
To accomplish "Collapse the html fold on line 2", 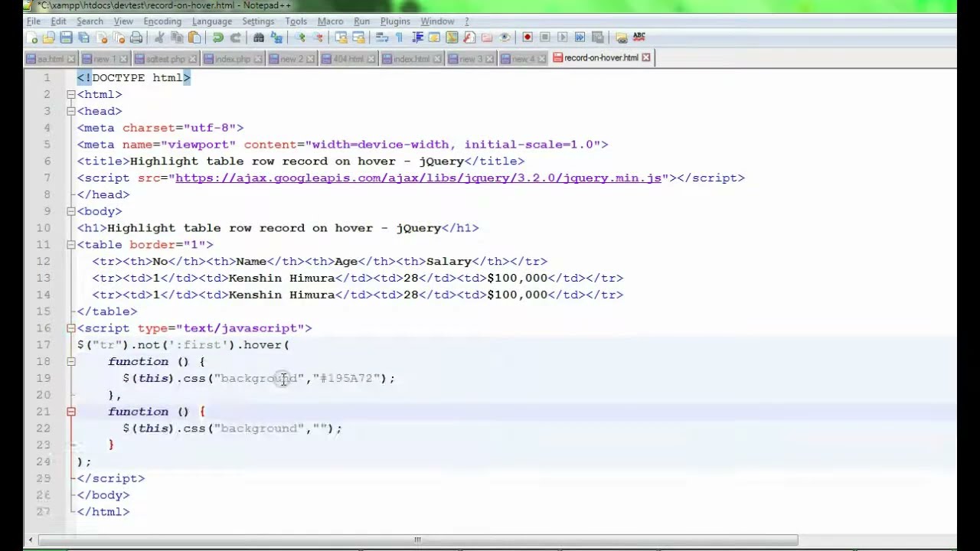I will click(x=70, y=94).
